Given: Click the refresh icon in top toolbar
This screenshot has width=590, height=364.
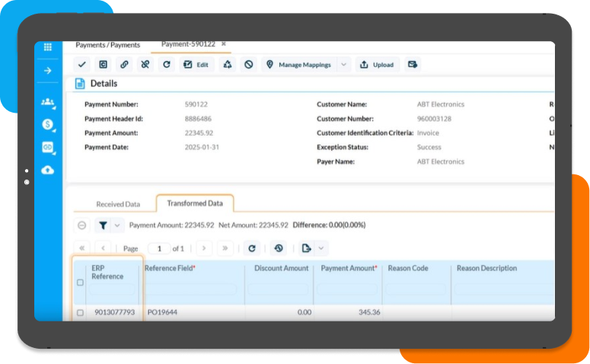Looking at the screenshot, I should click(166, 65).
